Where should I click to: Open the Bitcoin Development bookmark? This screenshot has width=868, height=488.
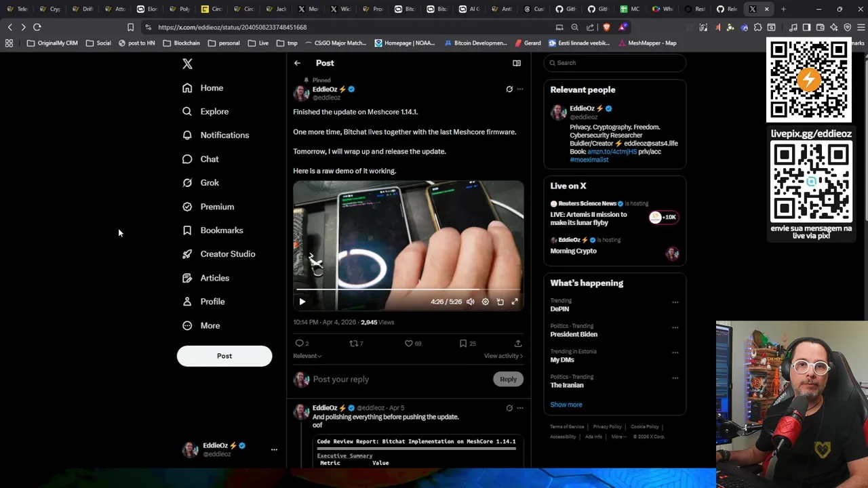coord(475,43)
